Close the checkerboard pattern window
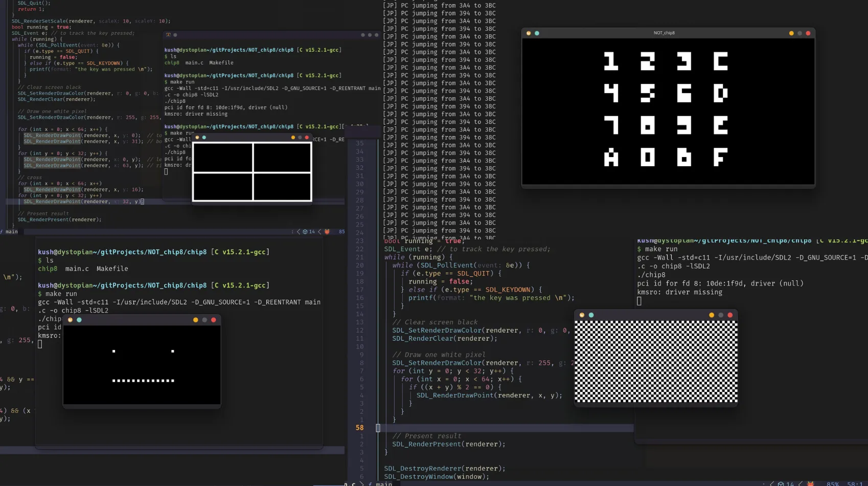 pos(730,315)
